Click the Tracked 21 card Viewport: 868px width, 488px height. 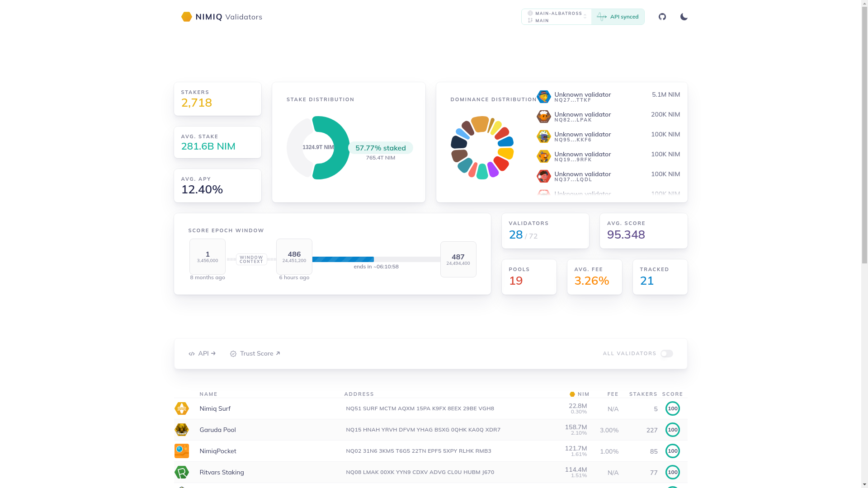[660, 277]
